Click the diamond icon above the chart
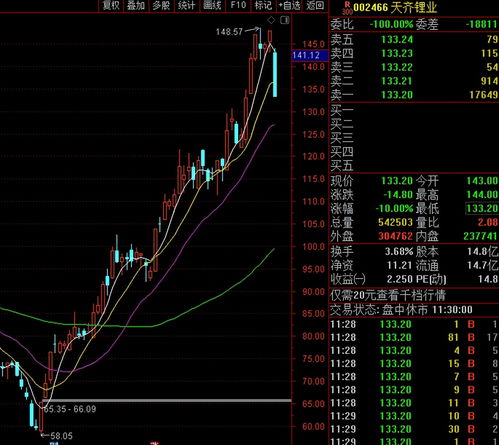499x445 pixels. [x=271, y=20]
